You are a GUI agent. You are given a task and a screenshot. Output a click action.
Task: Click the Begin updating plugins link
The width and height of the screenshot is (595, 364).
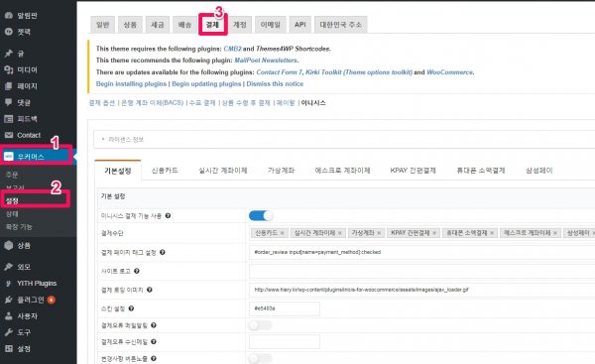206,84
